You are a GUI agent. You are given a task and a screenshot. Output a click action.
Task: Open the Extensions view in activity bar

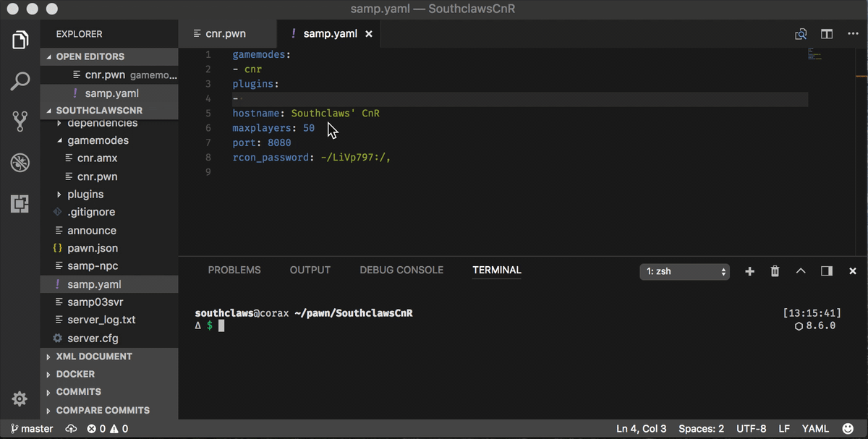(x=20, y=204)
